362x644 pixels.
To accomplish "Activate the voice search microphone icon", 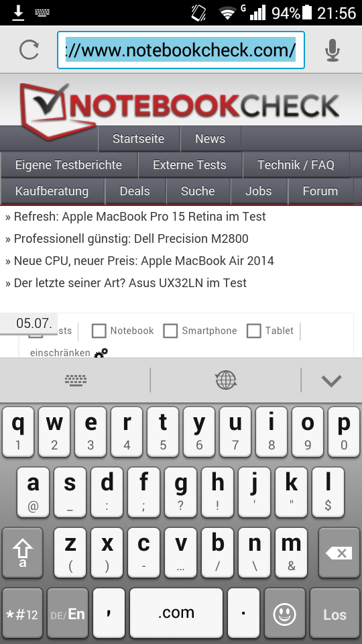I will tap(333, 50).
